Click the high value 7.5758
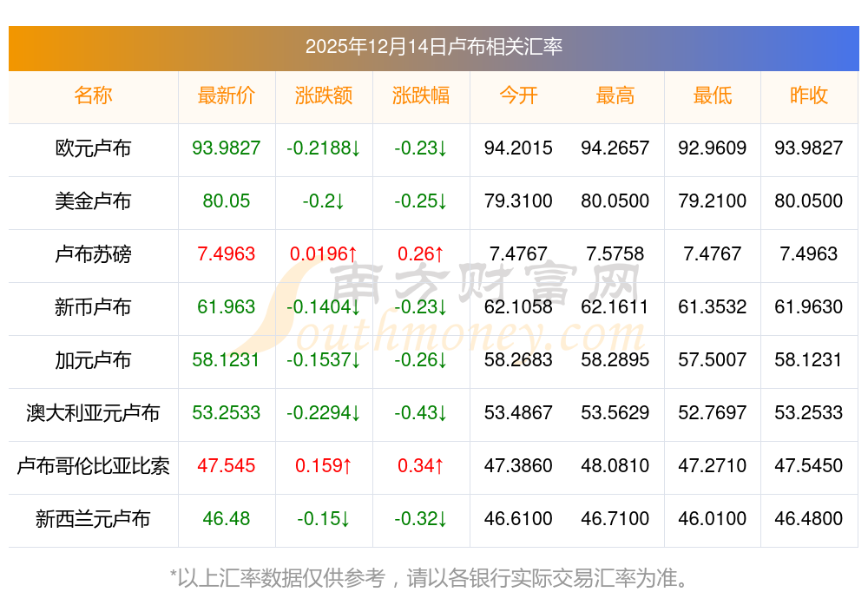The height and width of the screenshot is (605, 868). coord(615,254)
